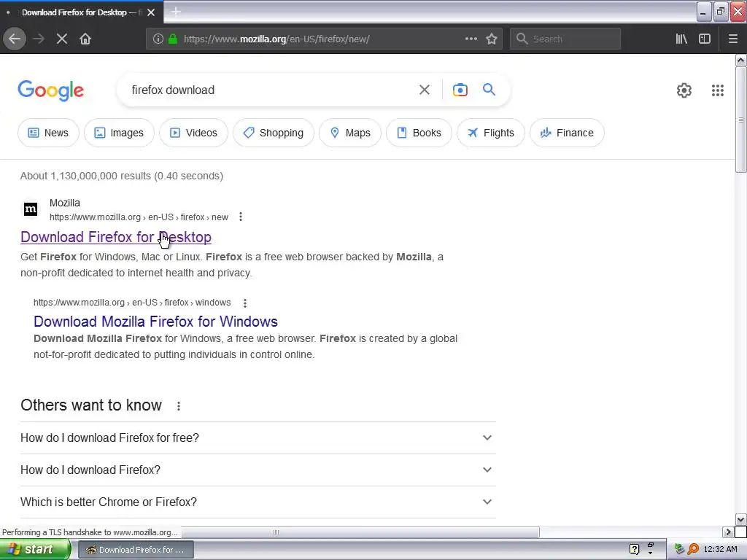The image size is (747, 560).
Task: Select the Books filter
Action: (x=419, y=133)
